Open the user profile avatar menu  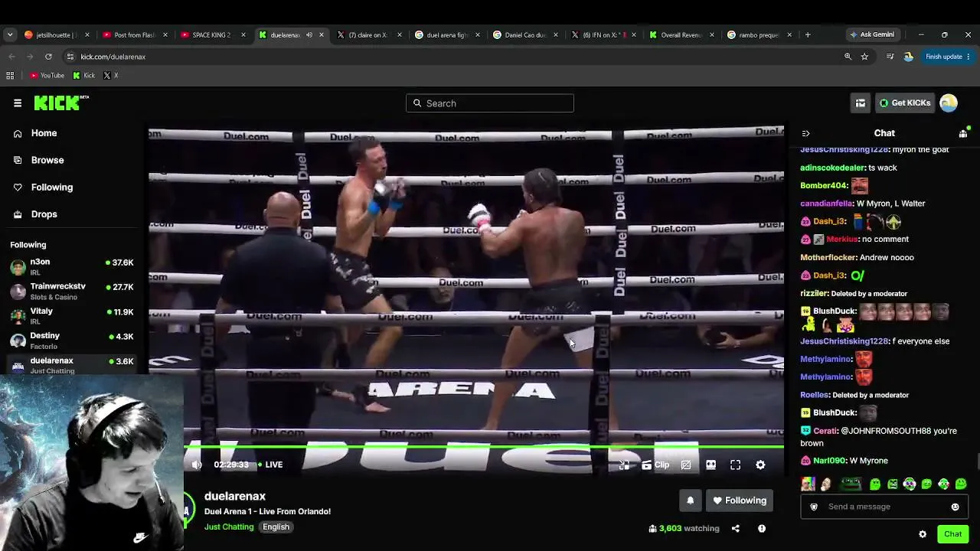tap(949, 103)
